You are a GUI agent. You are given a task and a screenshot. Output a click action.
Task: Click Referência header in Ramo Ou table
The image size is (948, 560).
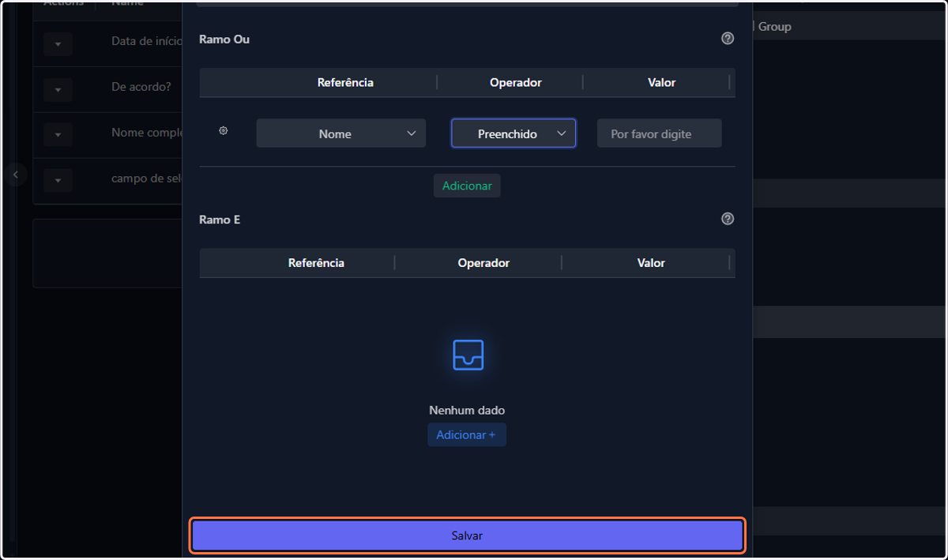pyautogui.click(x=345, y=82)
